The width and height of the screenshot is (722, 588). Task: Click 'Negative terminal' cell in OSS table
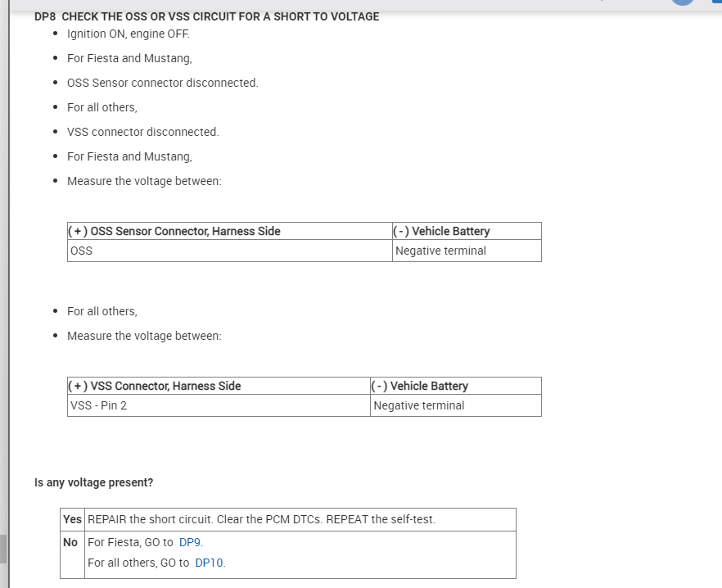point(440,251)
